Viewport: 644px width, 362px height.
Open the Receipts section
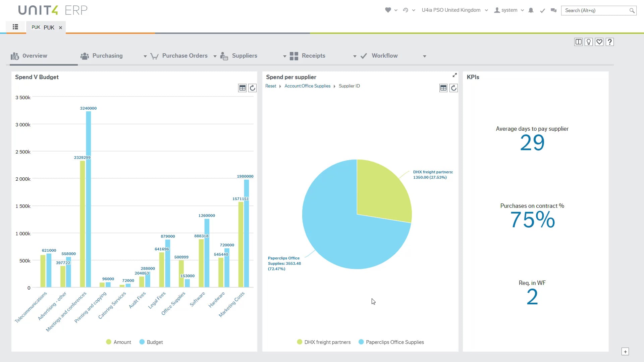point(313,56)
